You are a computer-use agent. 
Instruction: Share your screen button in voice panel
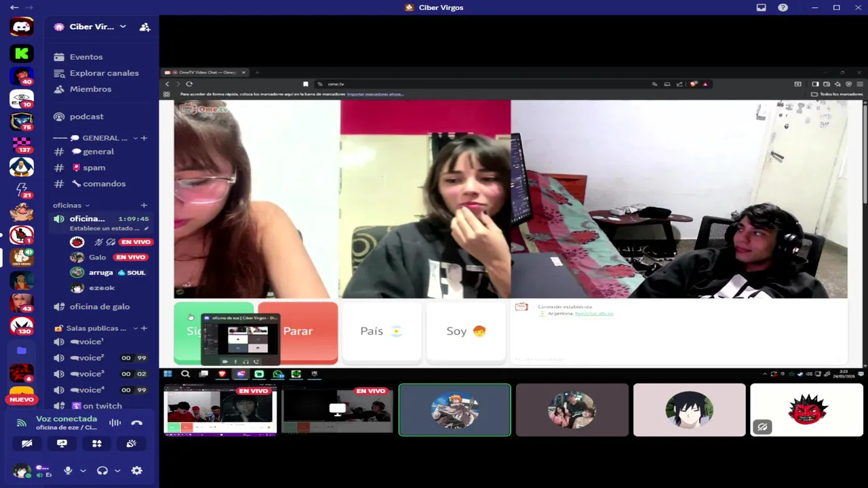pyautogui.click(x=62, y=443)
